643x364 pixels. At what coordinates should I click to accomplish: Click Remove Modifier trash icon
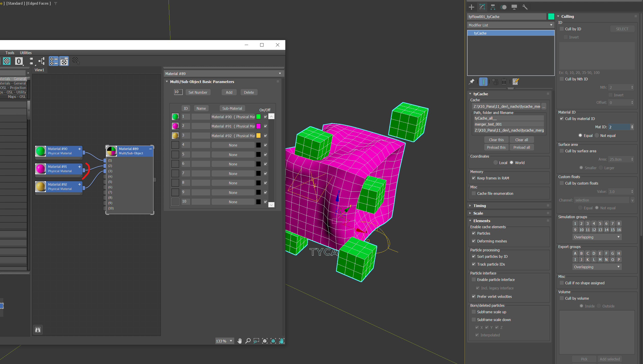coord(504,82)
